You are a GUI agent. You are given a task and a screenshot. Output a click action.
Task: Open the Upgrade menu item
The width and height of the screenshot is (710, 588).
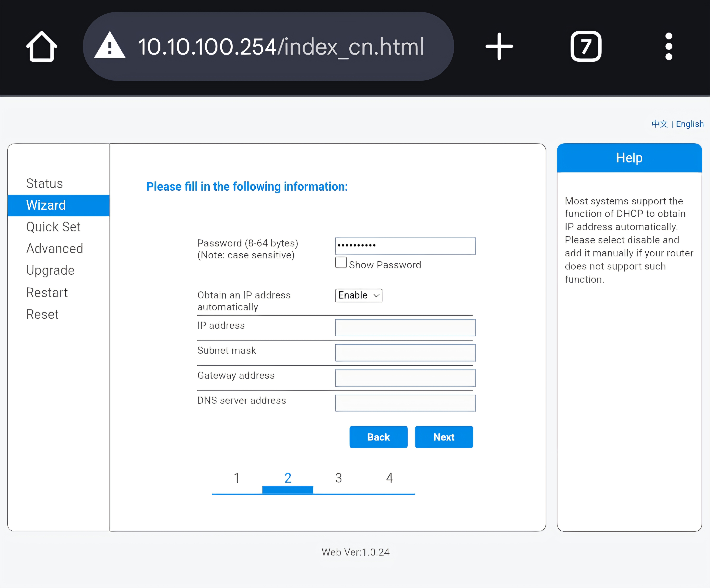(x=50, y=271)
